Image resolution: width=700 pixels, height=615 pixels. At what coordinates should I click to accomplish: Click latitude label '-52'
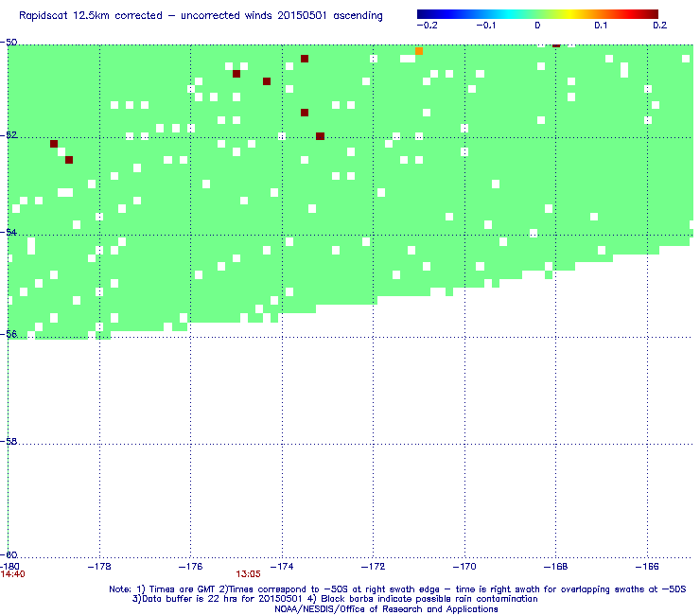click(x=9, y=135)
